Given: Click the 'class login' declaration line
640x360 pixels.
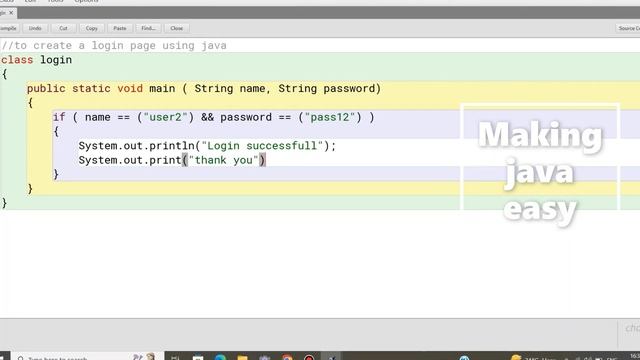Looking at the screenshot, I should 36,60.
